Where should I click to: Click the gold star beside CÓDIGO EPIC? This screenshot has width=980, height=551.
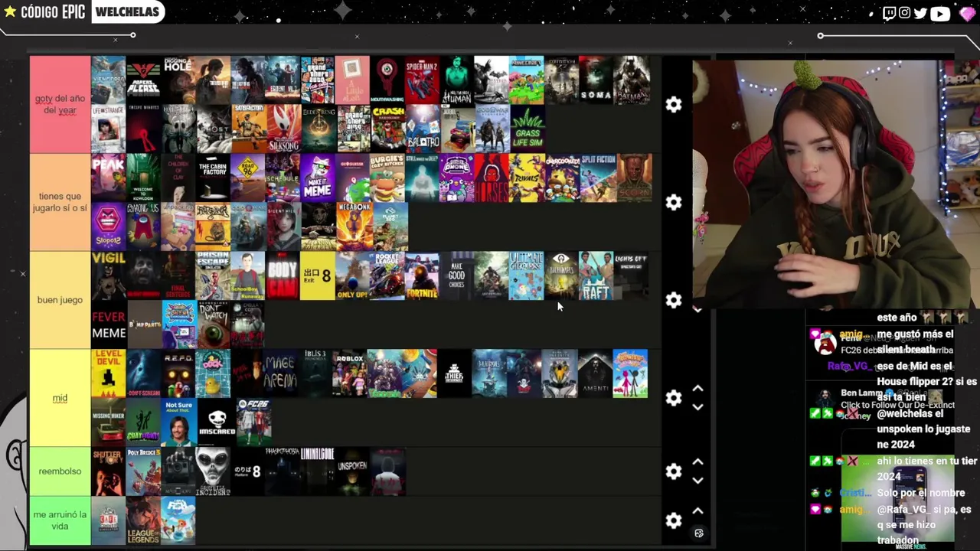point(10,11)
